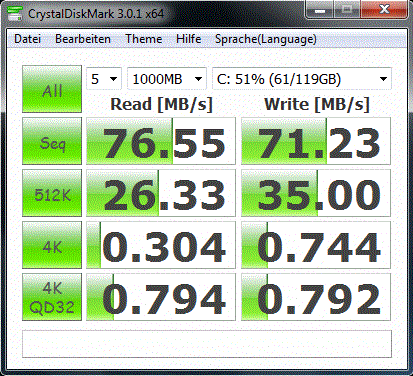The height and width of the screenshot is (376, 413).
Task: Click the 4K write result 0.744
Action: [x=316, y=245]
